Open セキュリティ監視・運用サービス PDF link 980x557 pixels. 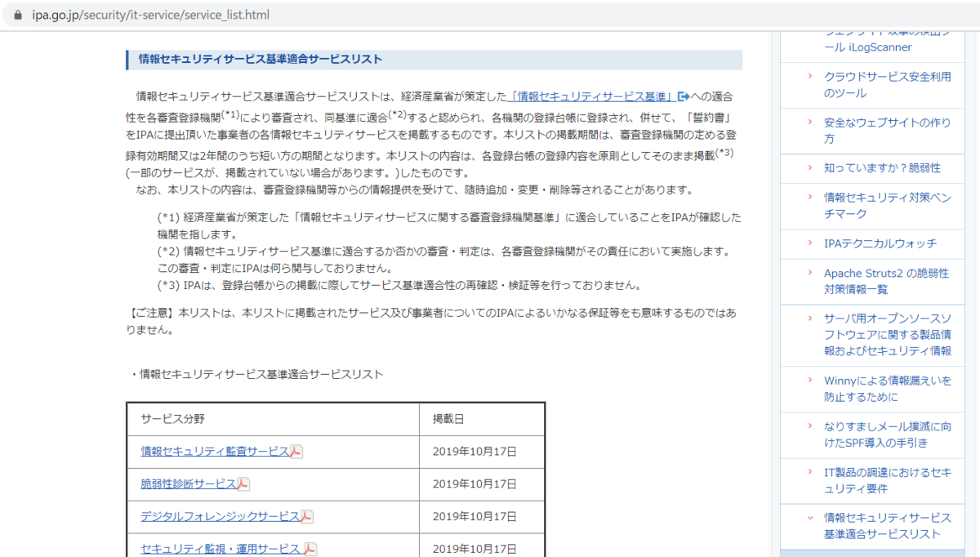click(x=222, y=549)
